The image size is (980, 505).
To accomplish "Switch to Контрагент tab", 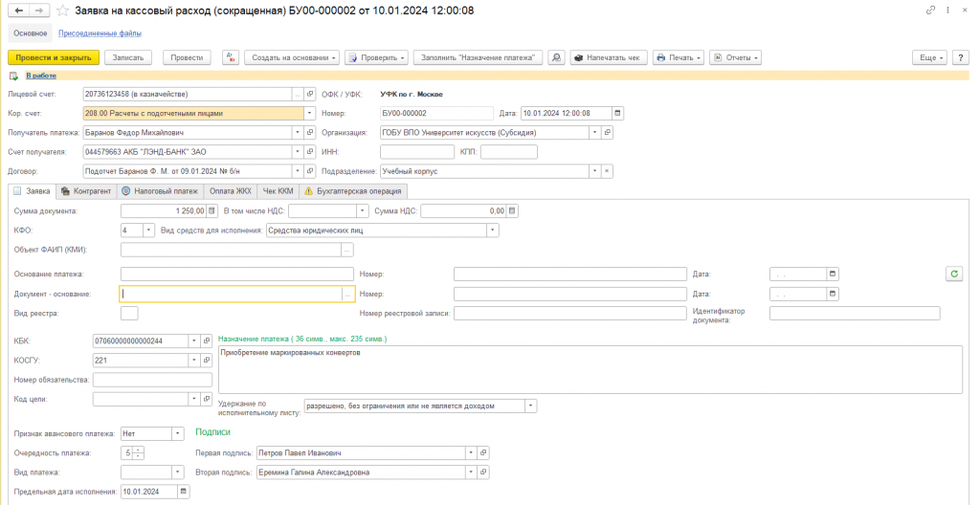I will 85,190.
